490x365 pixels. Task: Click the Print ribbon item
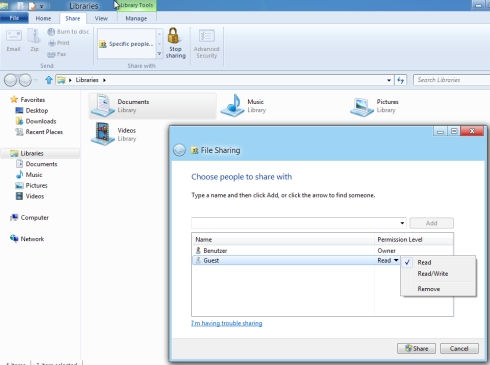click(59, 43)
